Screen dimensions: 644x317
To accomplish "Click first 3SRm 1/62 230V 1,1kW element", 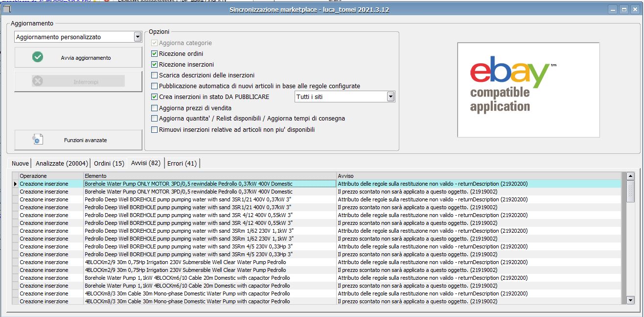I will coord(210,231).
